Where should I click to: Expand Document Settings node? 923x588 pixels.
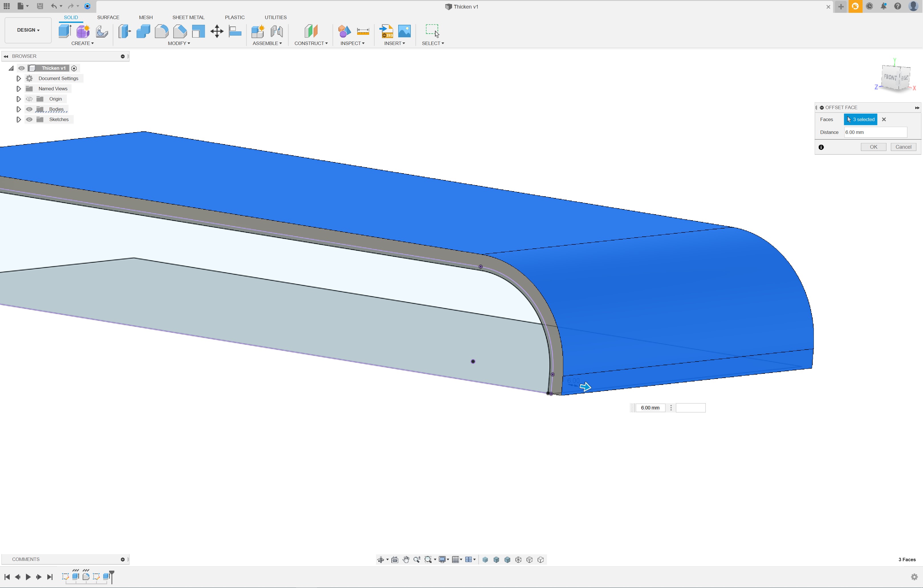pyautogui.click(x=19, y=79)
